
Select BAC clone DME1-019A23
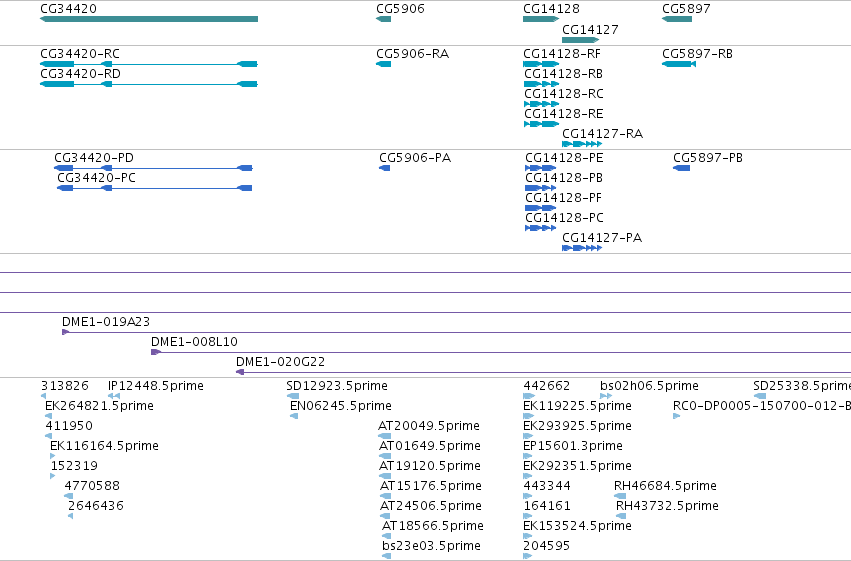click(x=456, y=332)
